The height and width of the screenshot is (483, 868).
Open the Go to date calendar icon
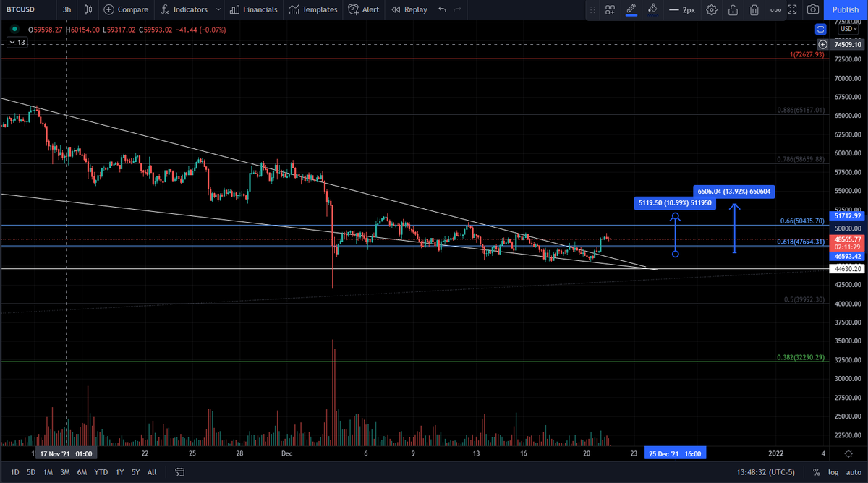pyautogui.click(x=179, y=472)
